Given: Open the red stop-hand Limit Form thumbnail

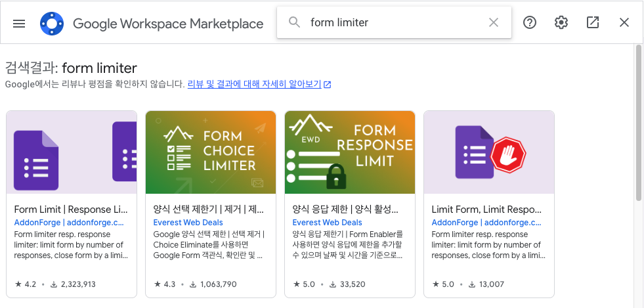Looking at the screenshot, I should tap(489, 152).
